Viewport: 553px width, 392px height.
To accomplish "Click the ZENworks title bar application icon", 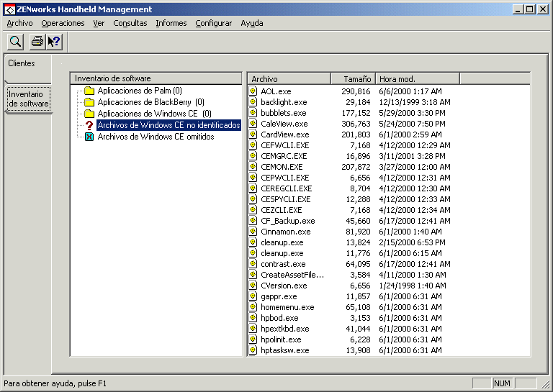I will [9, 9].
